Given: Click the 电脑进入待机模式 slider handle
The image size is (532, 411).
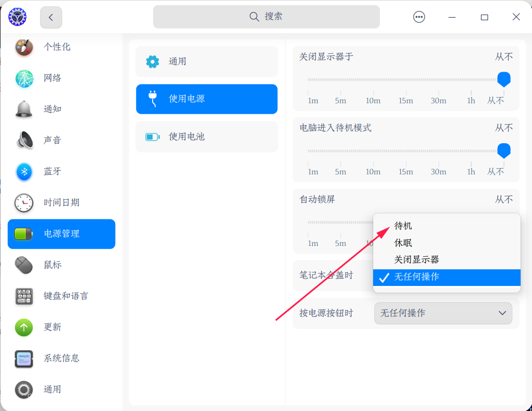Looking at the screenshot, I should [x=504, y=150].
